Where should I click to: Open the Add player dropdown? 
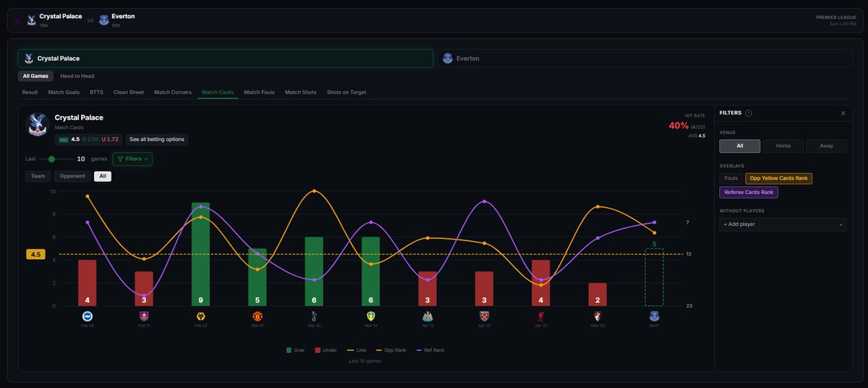pyautogui.click(x=783, y=224)
